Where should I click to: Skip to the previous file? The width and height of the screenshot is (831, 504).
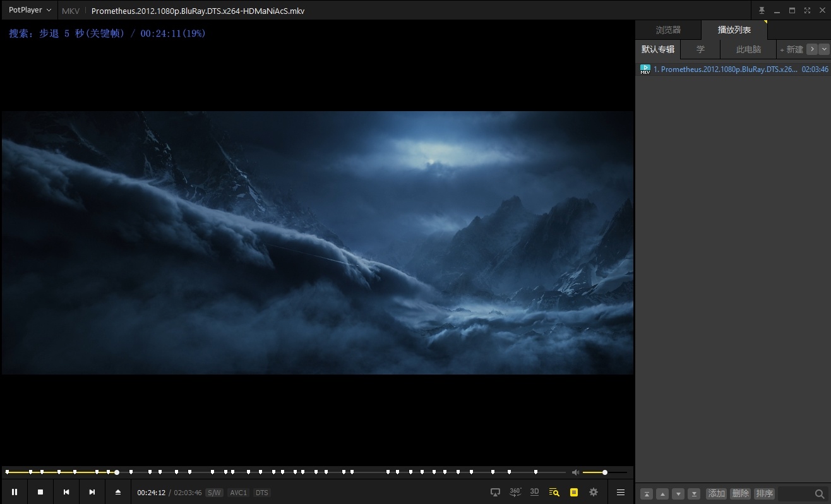66,492
